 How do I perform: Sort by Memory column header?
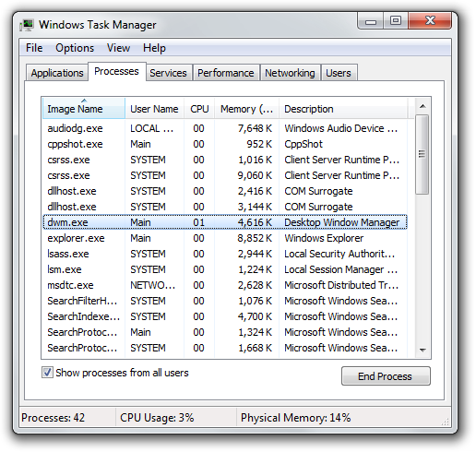coord(246,109)
